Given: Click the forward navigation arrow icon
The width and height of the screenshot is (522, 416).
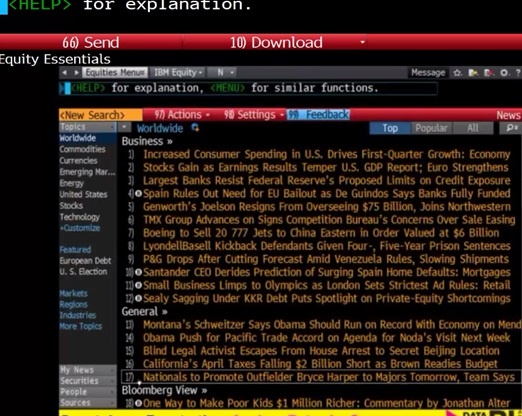Looking at the screenshot, I should tap(76, 72).
